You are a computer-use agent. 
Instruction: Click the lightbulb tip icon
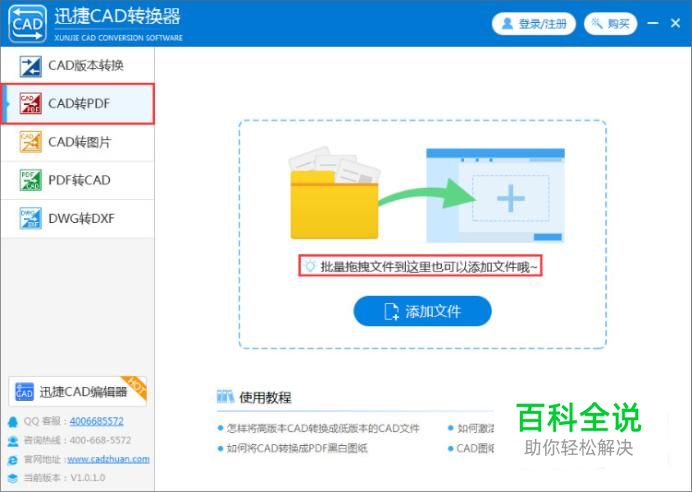310,266
